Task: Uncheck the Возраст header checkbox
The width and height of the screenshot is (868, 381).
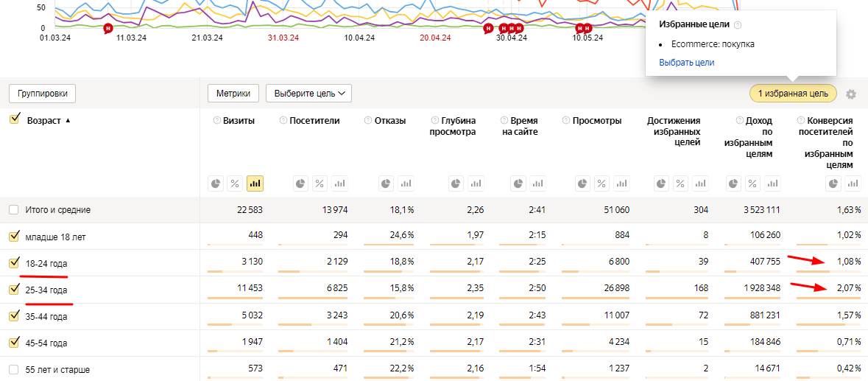Action: pyautogui.click(x=14, y=120)
